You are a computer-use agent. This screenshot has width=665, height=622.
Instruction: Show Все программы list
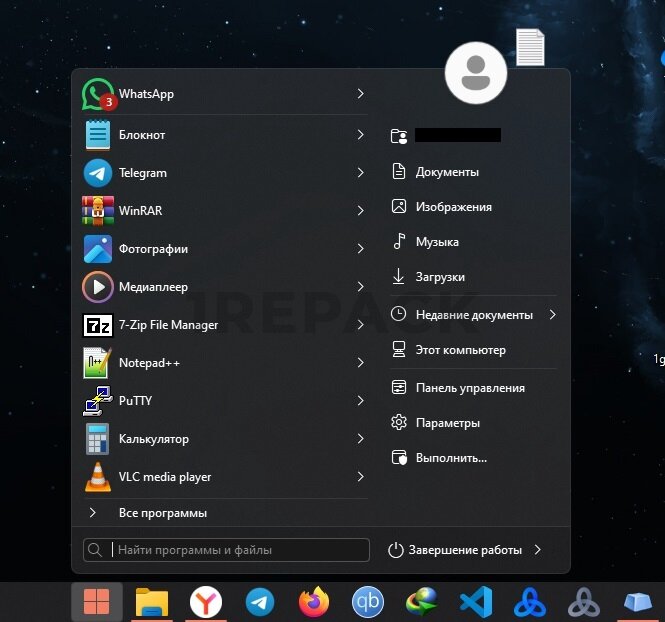pyautogui.click(x=162, y=513)
